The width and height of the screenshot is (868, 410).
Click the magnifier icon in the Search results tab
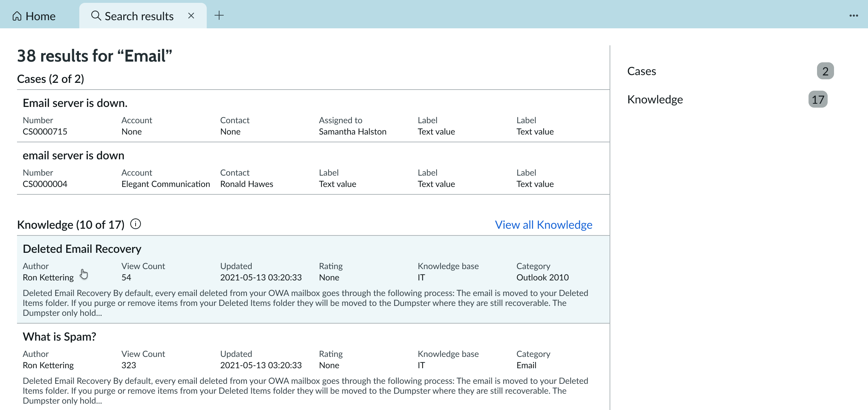tap(96, 16)
